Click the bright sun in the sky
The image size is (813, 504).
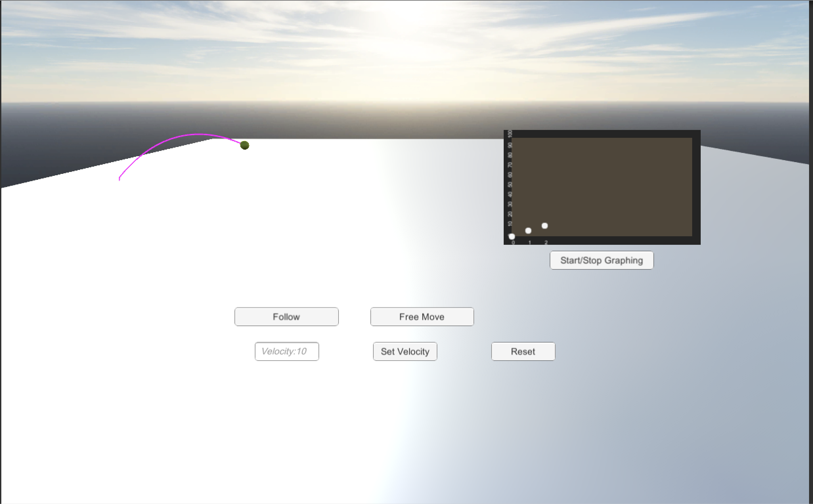(405, 13)
